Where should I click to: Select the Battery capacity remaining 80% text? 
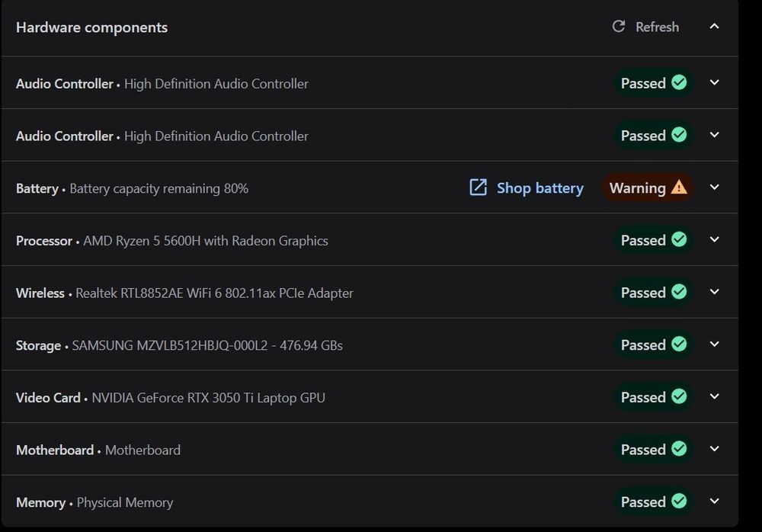[x=159, y=189]
